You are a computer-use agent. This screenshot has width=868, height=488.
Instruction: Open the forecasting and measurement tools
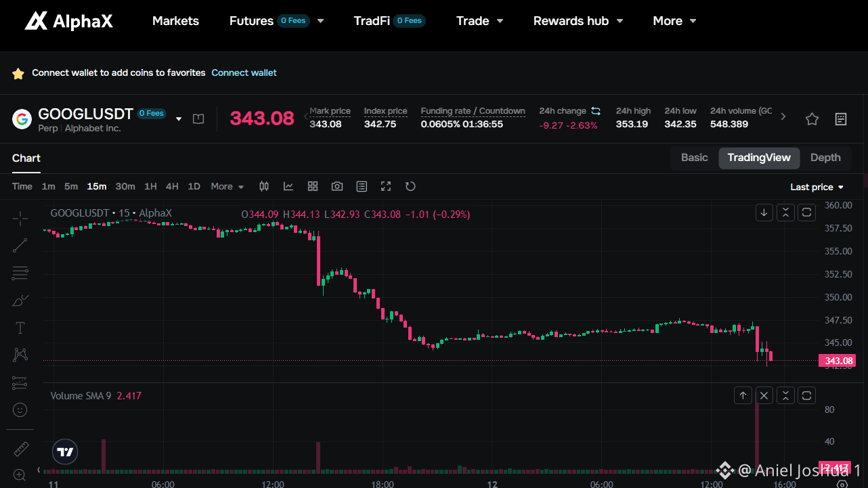point(20,382)
